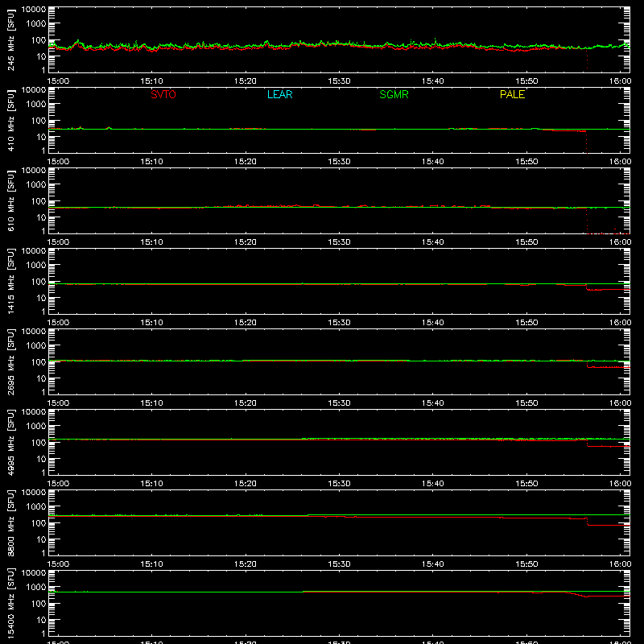Click the 100 value on 610 MHz axis
Image resolution: width=644 pixels, height=644 pixels.
[39, 201]
